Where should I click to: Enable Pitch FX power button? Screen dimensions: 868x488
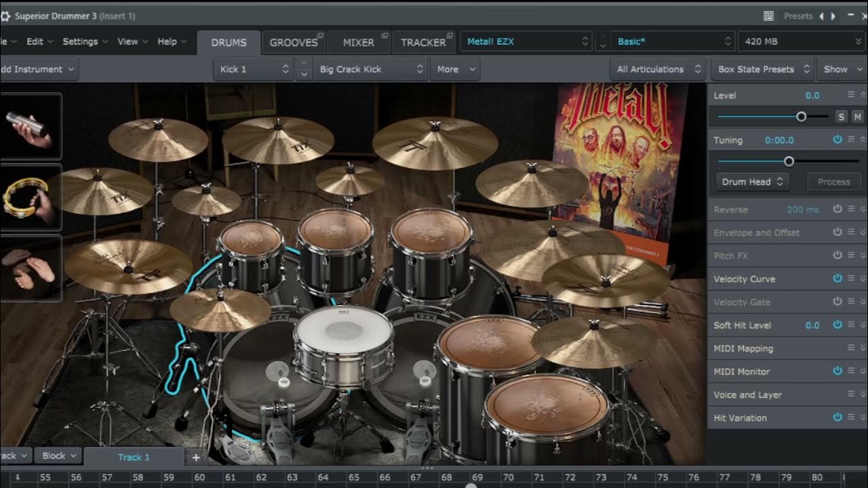pyautogui.click(x=837, y=256)
